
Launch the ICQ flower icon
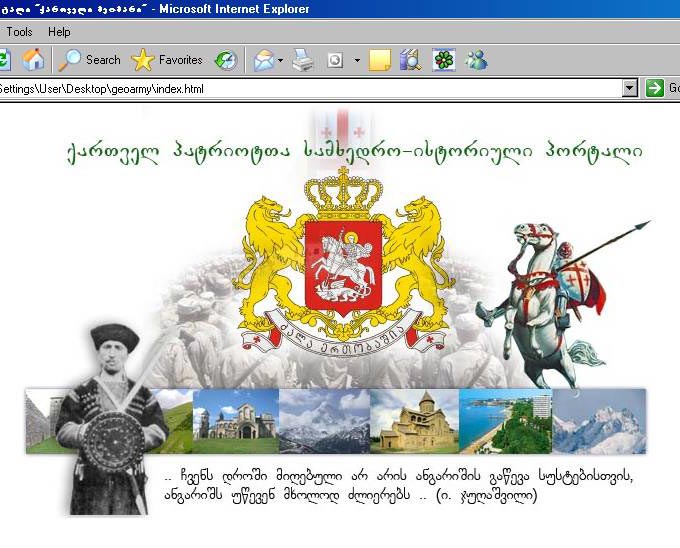click(x=444, y=60)
